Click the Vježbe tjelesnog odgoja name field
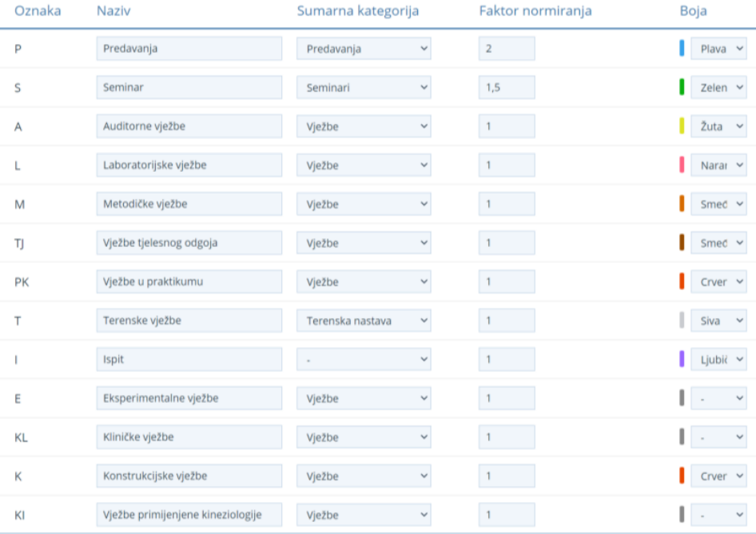Image resolution: width=756 pixels, height=534 pixels. coord(189,243)
